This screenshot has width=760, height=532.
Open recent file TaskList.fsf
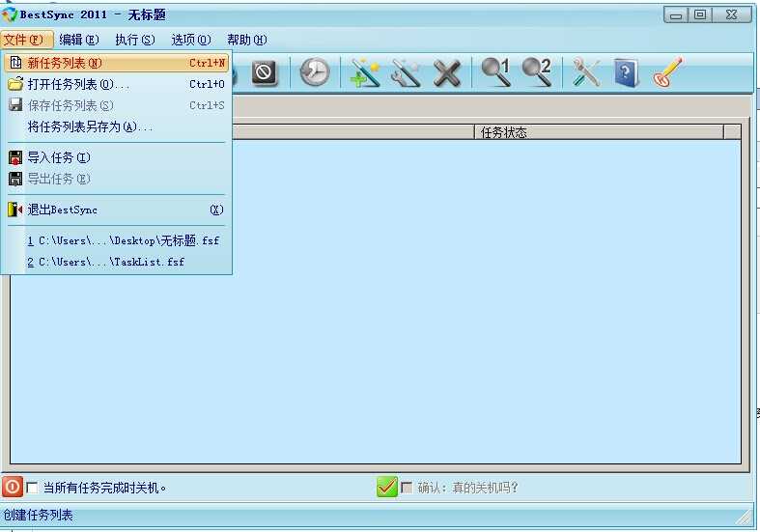coord(116,262)
